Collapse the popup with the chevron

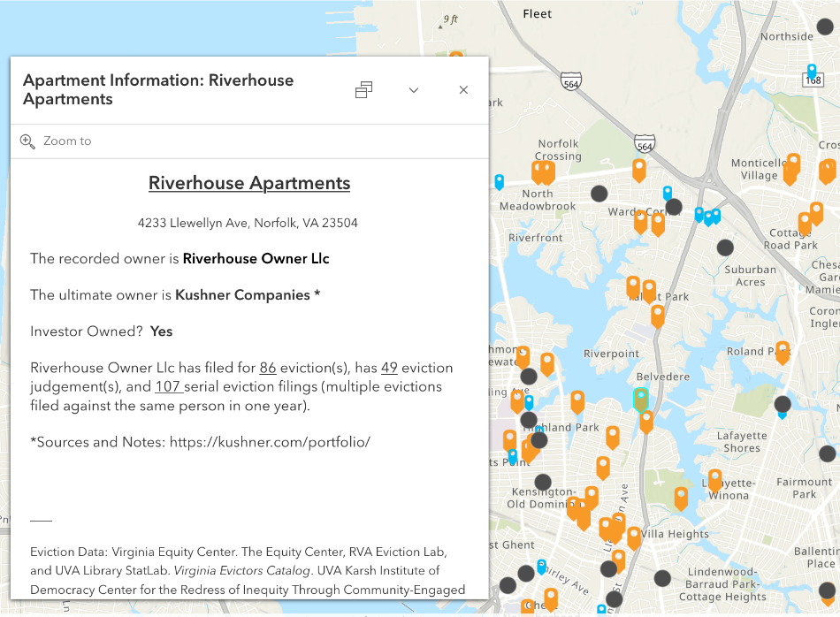click(414, 90)
